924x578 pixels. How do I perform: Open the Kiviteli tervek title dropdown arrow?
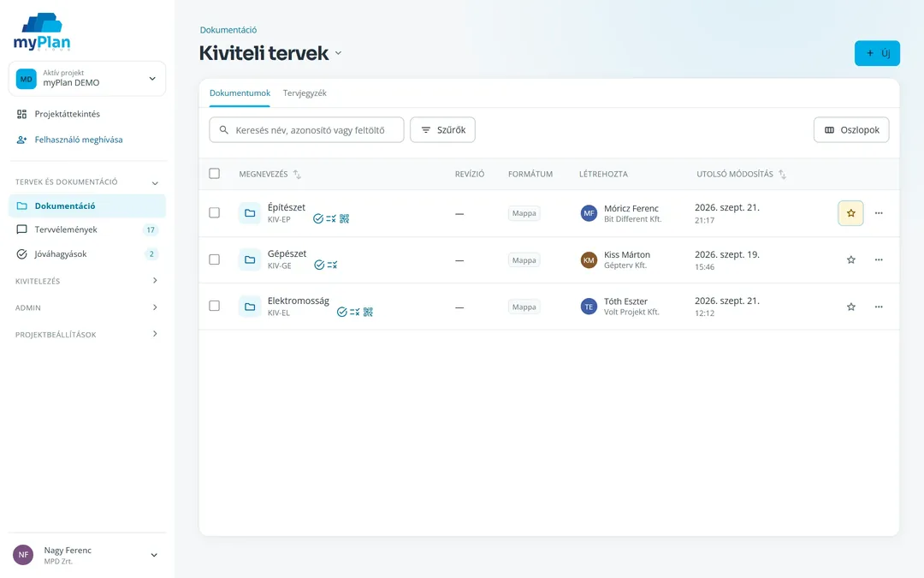point(338,53)
